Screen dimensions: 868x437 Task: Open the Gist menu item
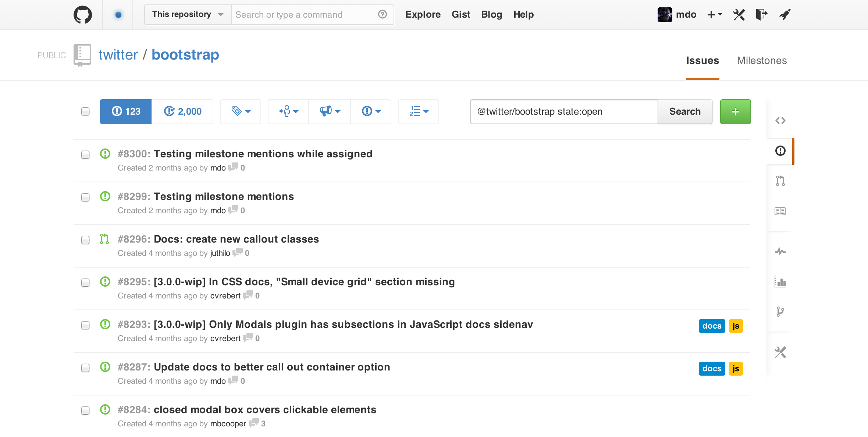coord(461,15)
